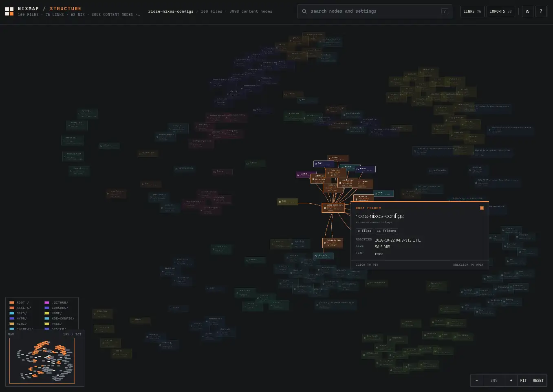Viewport: 553px width, 392px height.
Task: Click the HOME/ legend entry
Action: point(53,313)
